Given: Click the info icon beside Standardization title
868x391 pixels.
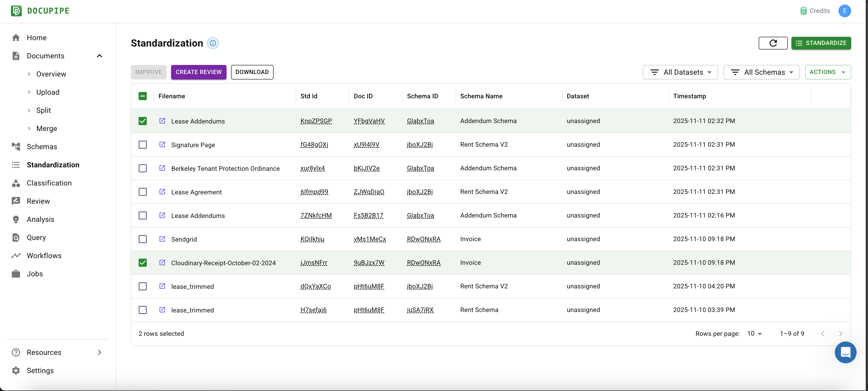Looking at the screenshot, I should pos(213,43).
